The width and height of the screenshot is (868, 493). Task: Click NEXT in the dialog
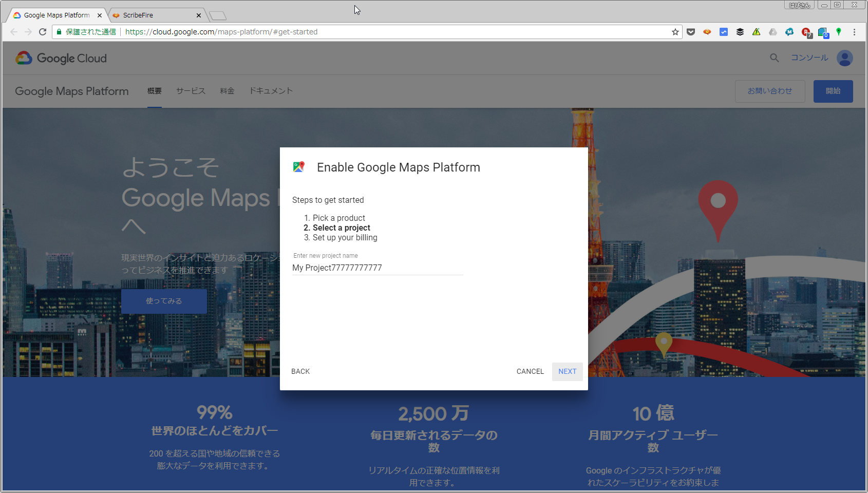pos(568,371)
